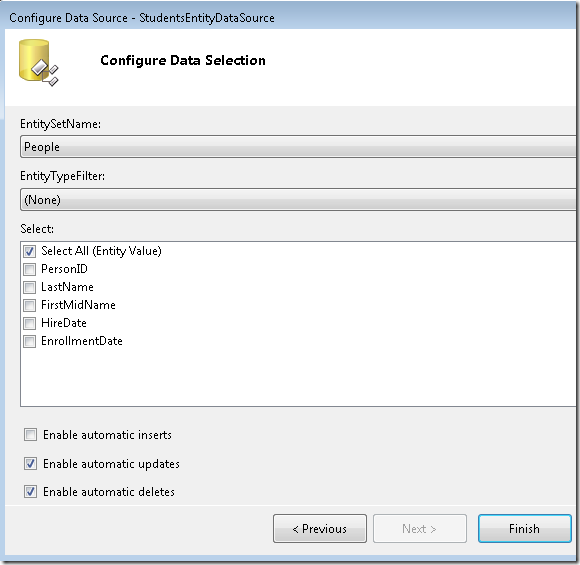Tick the LastName checkbox
580x565 pixels.
[30, 287]
